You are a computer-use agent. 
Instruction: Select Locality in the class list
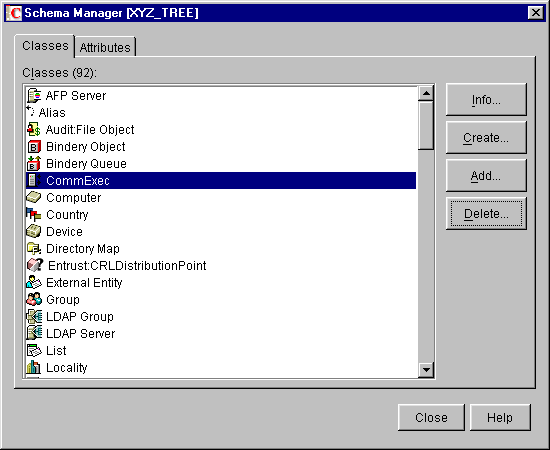tap(221, 368)
